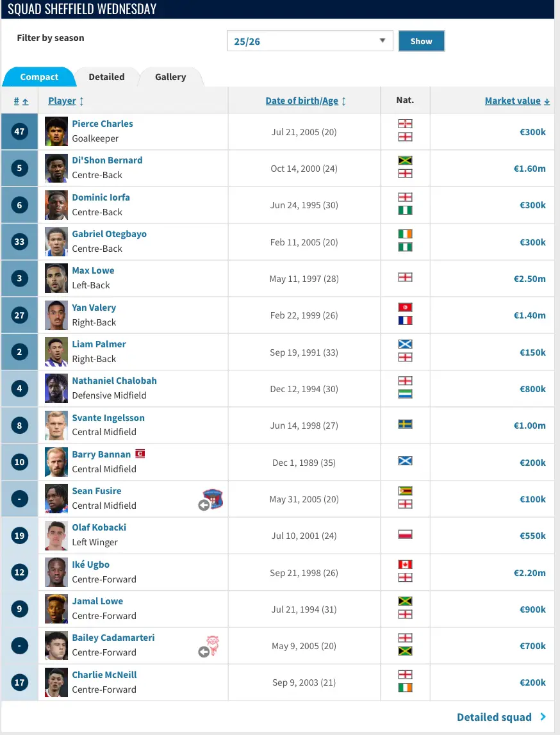
Task: Click Max Lowe's portrait thumbnail
Action: [x=56, y=278]
